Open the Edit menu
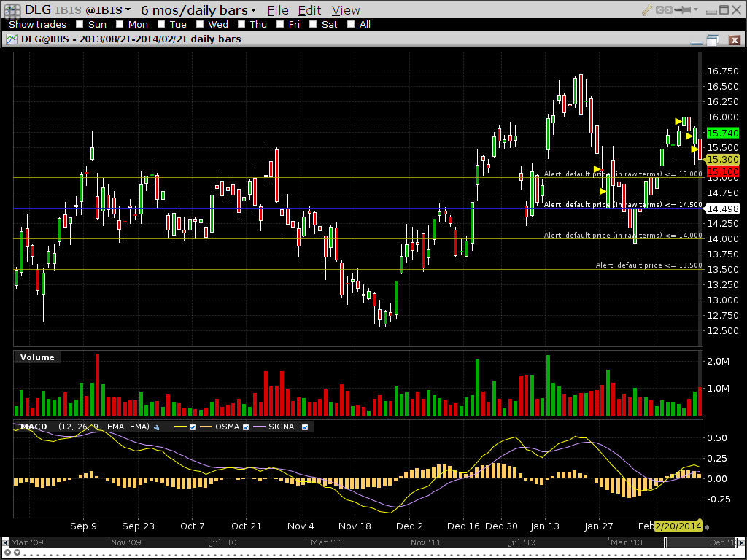The image size is (747, 560). coord(309,10)
